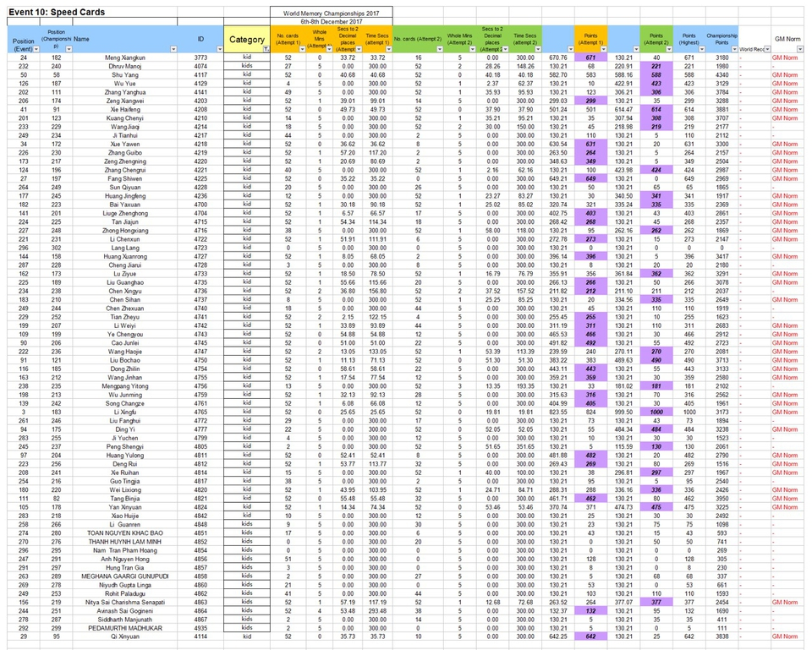812x650 pixels.
Task: Select the ID cell '4935'
Action: pyautogui.click(x=201, y=628)
